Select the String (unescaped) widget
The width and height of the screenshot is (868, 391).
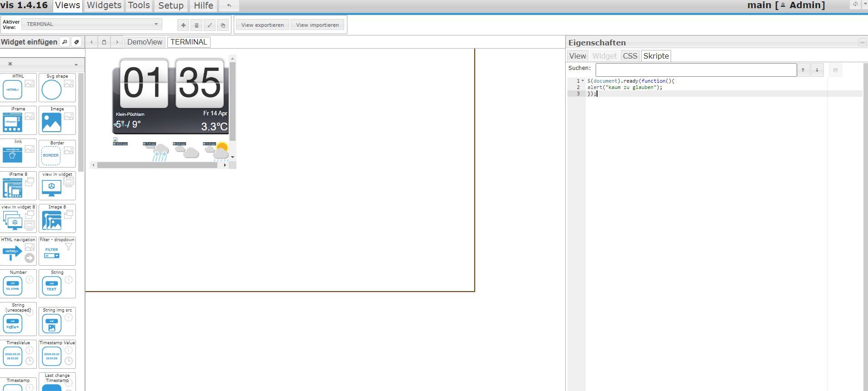click(x=18, y=319)
